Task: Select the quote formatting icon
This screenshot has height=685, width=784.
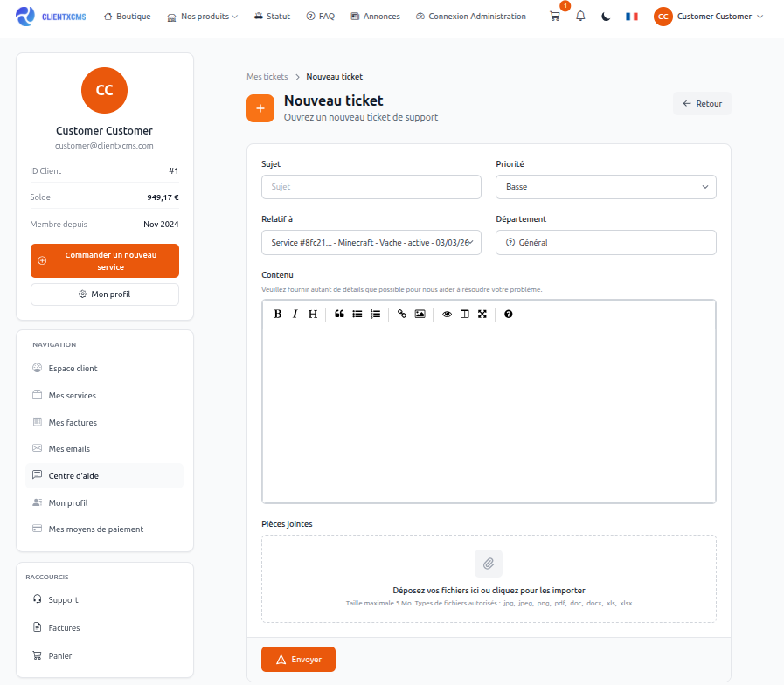Action: (339, 314)
